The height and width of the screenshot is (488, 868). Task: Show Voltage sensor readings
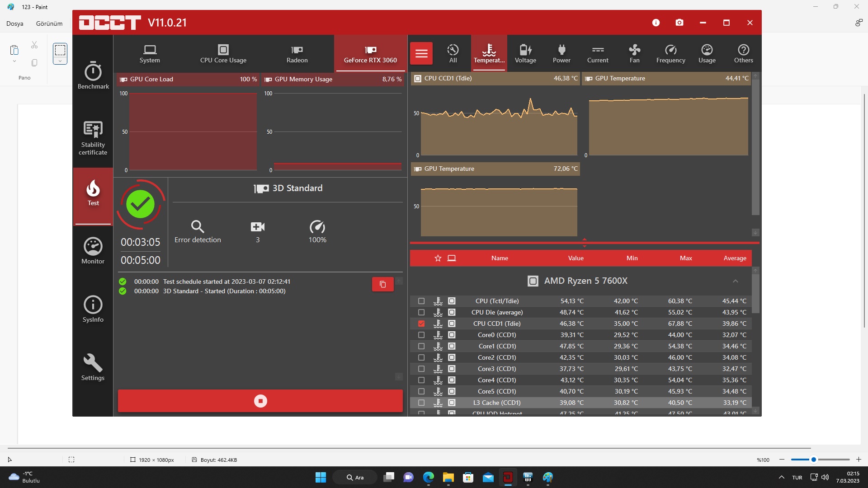tap(525, 53)
